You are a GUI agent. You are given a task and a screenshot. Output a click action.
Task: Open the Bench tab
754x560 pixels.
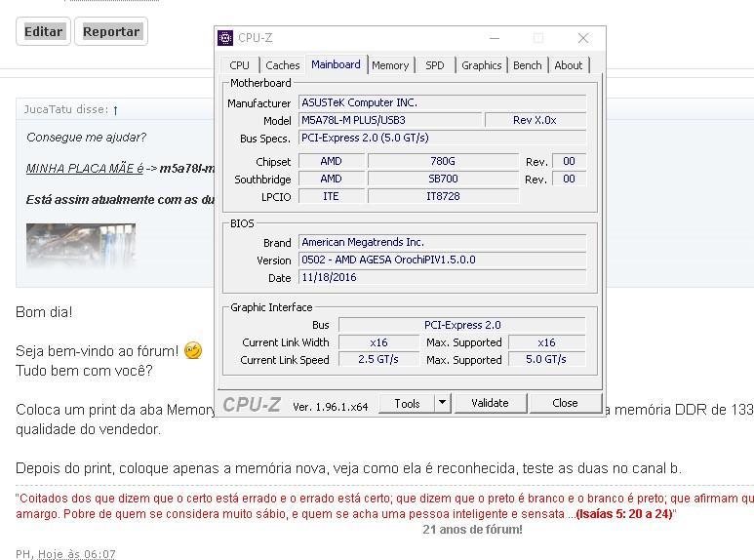527,65
